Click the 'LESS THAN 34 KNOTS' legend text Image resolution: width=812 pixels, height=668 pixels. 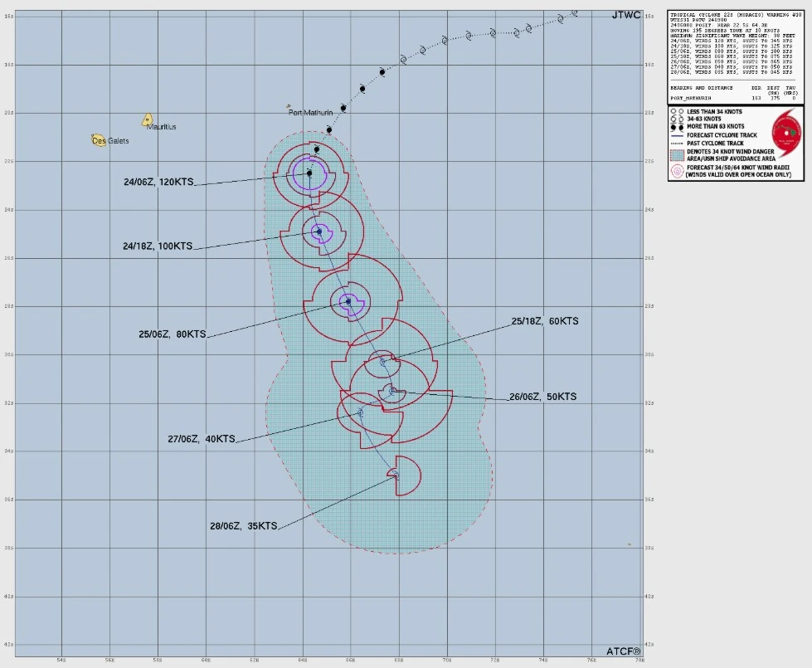tap(714, 111)
